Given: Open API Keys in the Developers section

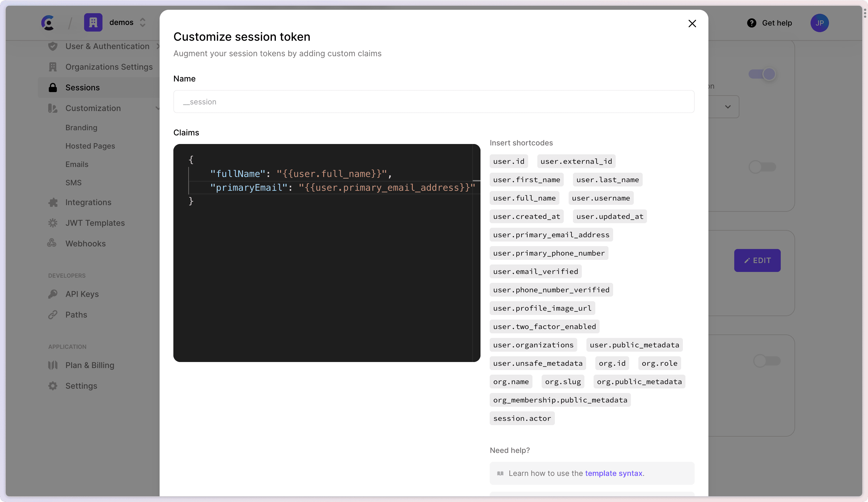Looking at the screenshot, I should pyautogui.click(x=82, y=294).
